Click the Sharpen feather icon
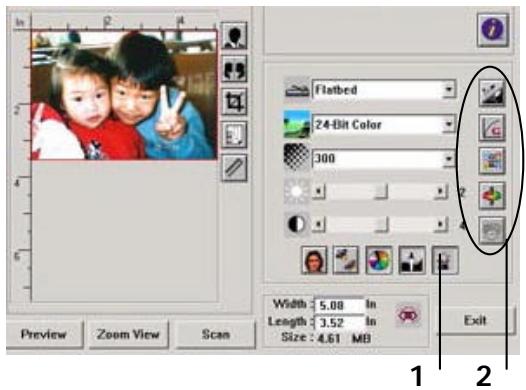 coord(346,260)
